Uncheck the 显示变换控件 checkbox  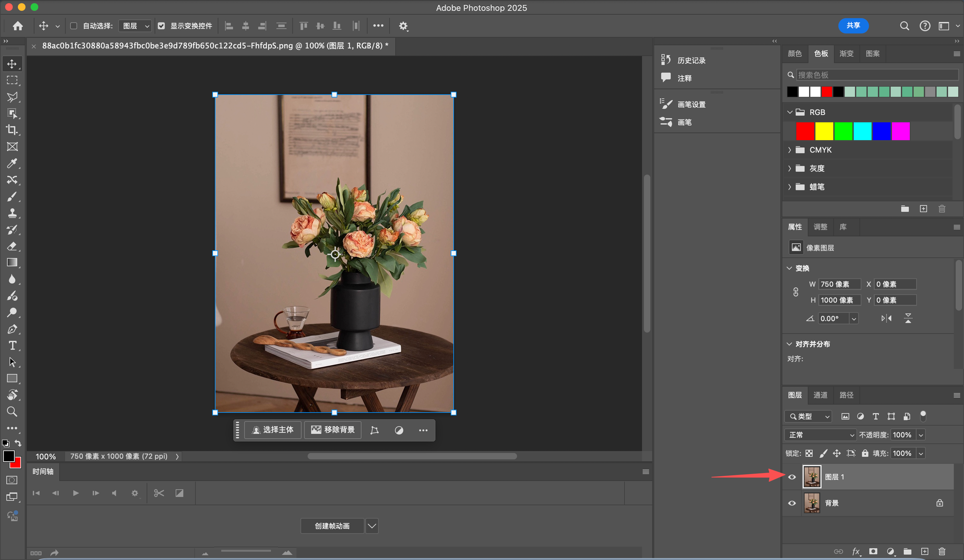(161, 25)
